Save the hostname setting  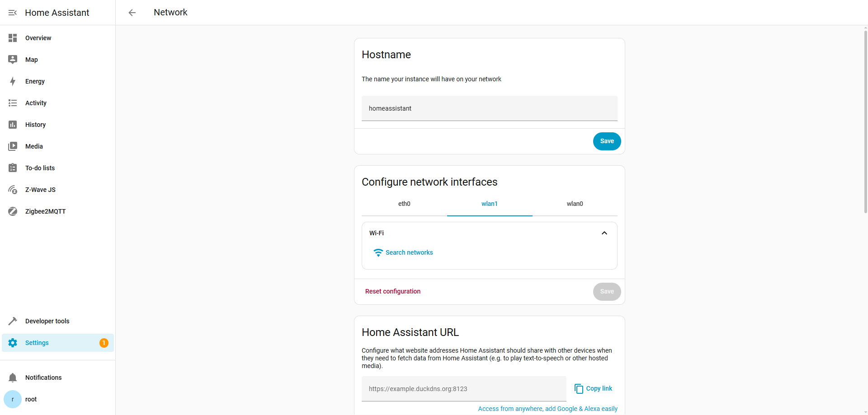[607, 141]
